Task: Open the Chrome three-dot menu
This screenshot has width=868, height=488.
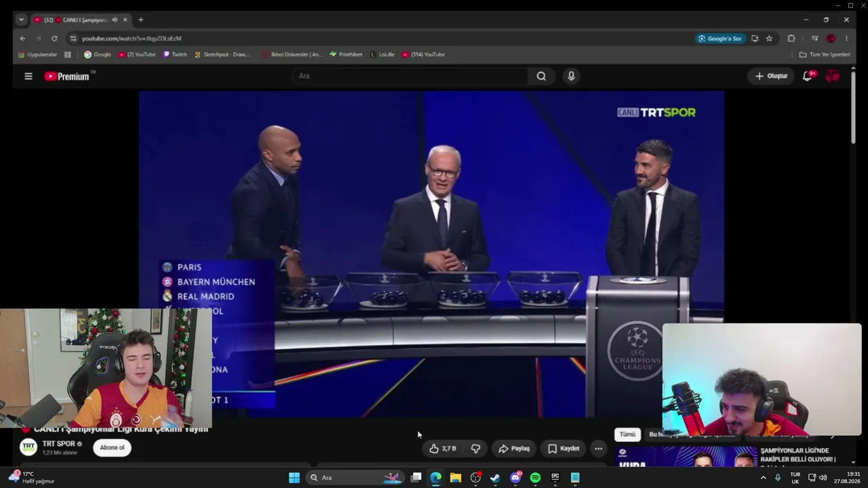Action: click(846, 39)
